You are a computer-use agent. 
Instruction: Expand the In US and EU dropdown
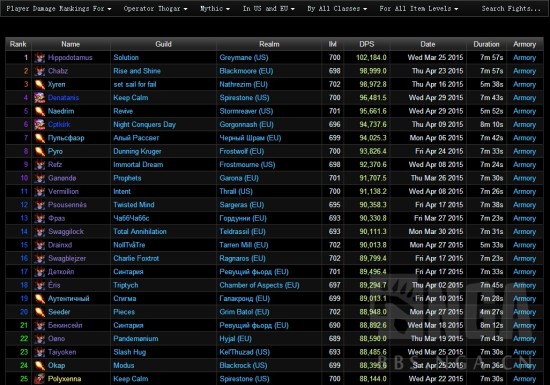point(269,8)
